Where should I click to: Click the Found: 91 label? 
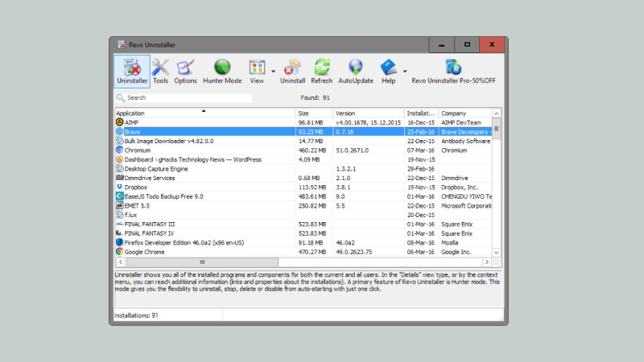coord(315,97)
